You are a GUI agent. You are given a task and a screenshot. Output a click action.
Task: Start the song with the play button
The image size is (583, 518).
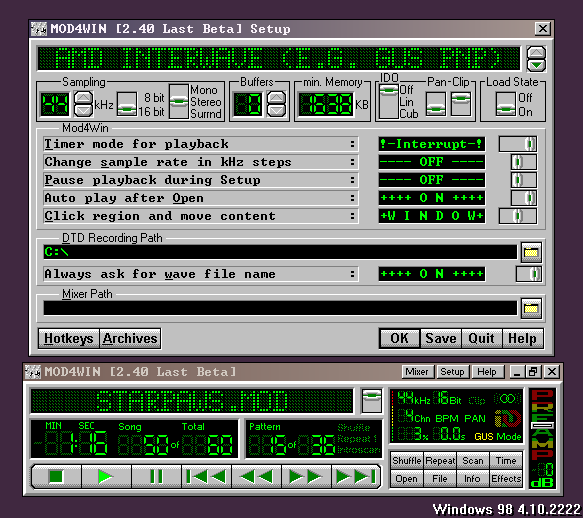pyautogui.click(x=106, y=476)
